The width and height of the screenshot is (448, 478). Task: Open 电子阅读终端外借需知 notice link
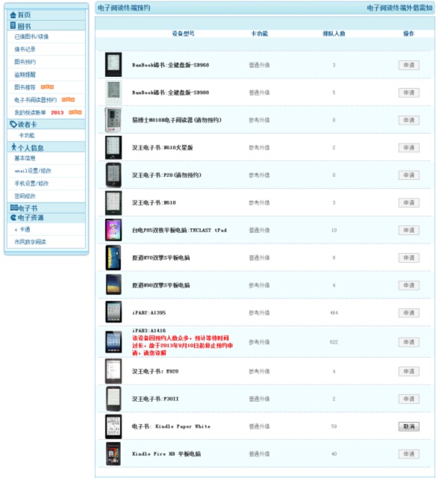click(x=399, y=7)
